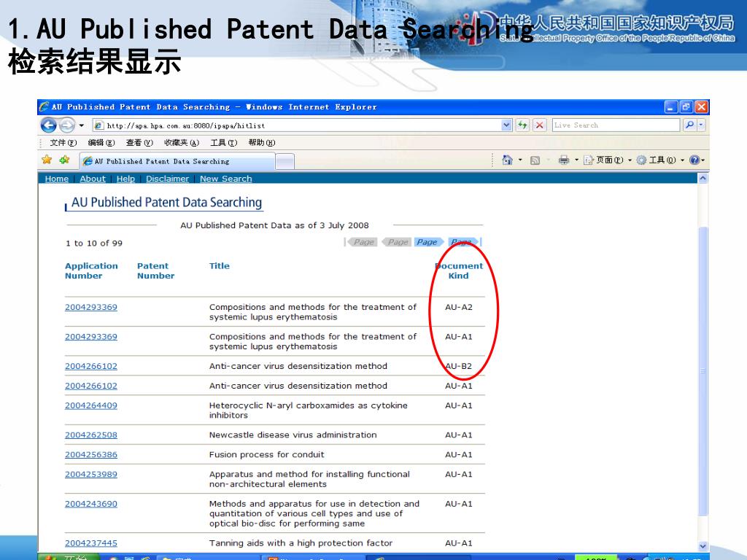747x560 pixels.
Task: Click the vertical scrollbar up arrow
Action: pos(703,179)
